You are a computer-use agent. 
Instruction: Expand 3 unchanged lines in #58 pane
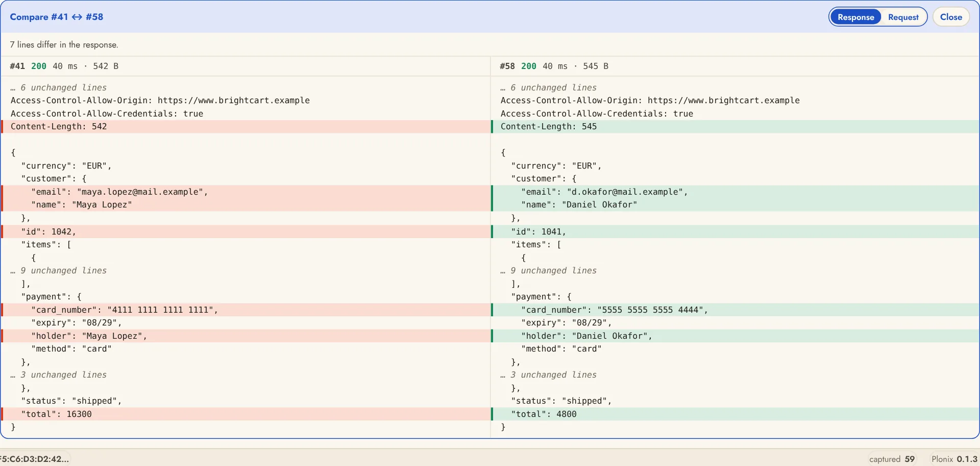(549, 375)
